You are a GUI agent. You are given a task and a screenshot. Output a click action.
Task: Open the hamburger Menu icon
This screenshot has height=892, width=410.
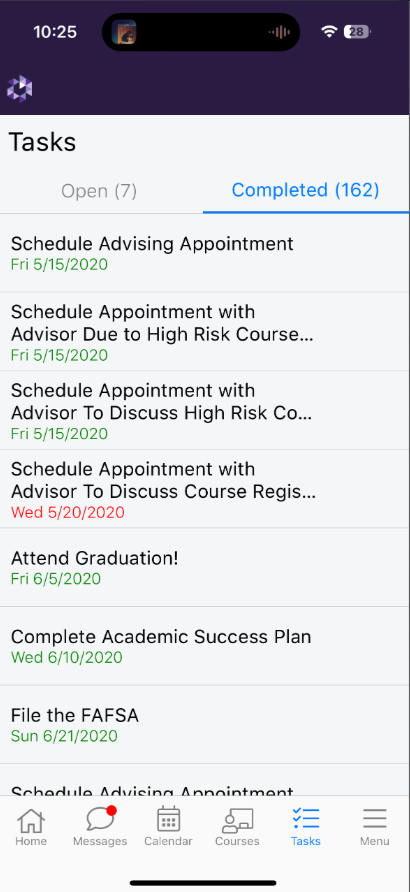pos(375,819)
